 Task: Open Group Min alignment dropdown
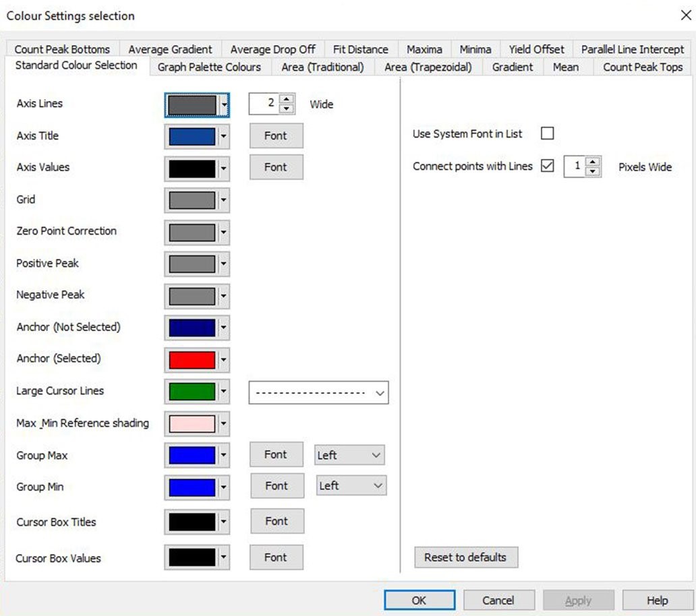(378, 486)
